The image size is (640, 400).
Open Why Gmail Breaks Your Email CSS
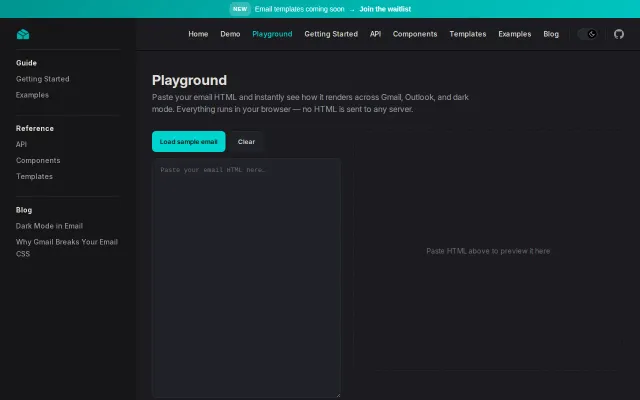tap(67, 248)
